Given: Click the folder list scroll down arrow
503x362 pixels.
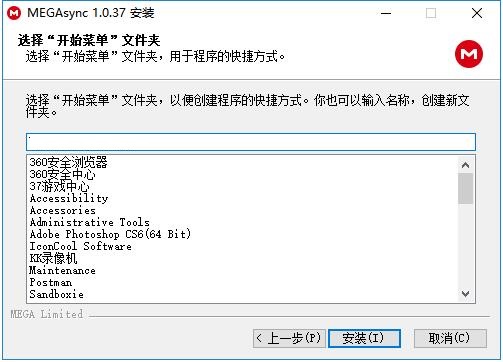Looking at the screenshot, I should click(x=465, y=294).
